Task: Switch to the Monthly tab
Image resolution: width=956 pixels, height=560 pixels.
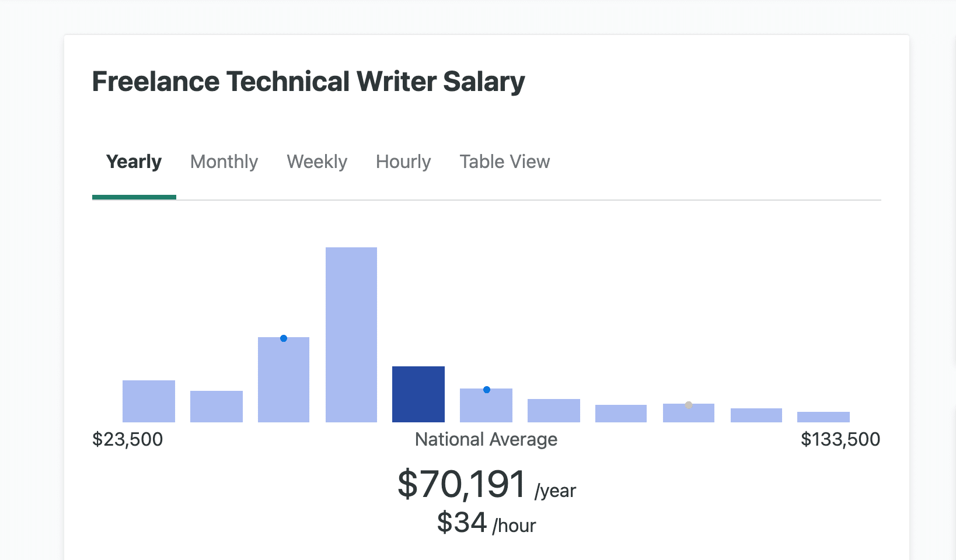Action: click(x=224, y=162)
